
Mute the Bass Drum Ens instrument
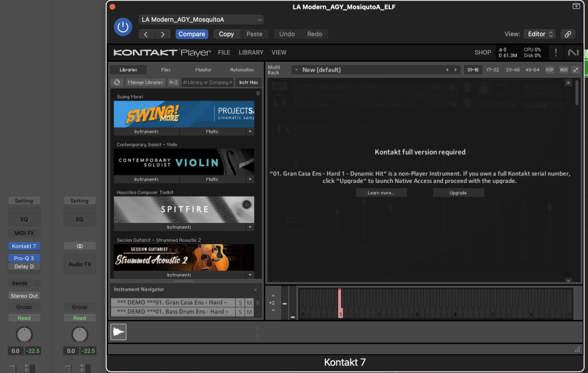249,312
